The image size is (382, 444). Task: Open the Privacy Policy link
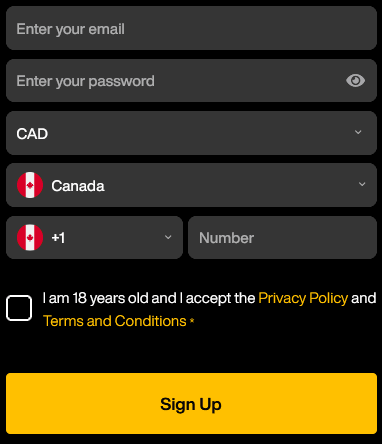pyautogui.click(x=303, y=298)
